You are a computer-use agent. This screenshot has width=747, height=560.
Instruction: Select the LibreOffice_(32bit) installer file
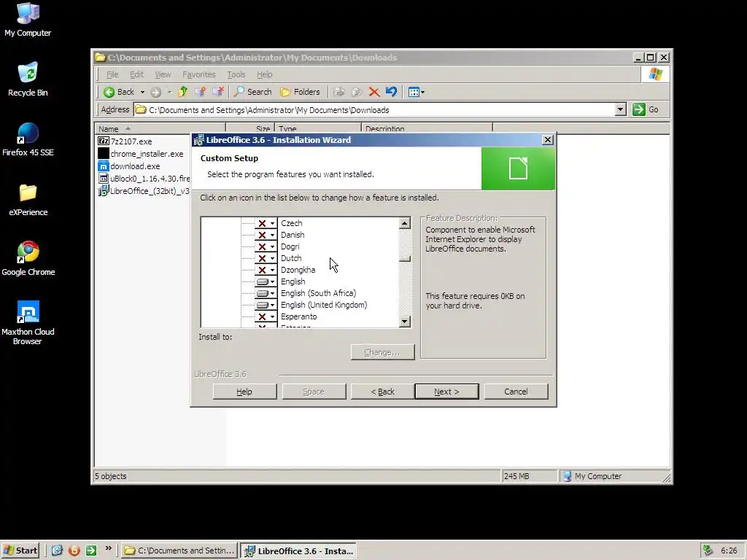(144, 191)
